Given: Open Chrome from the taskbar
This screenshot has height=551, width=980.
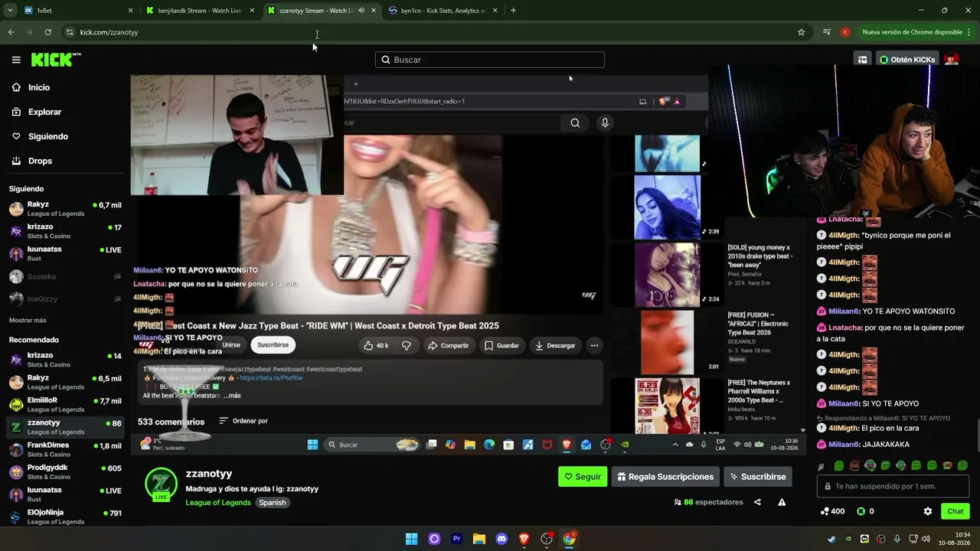Looking at the screenshot, I should [569, 539].
